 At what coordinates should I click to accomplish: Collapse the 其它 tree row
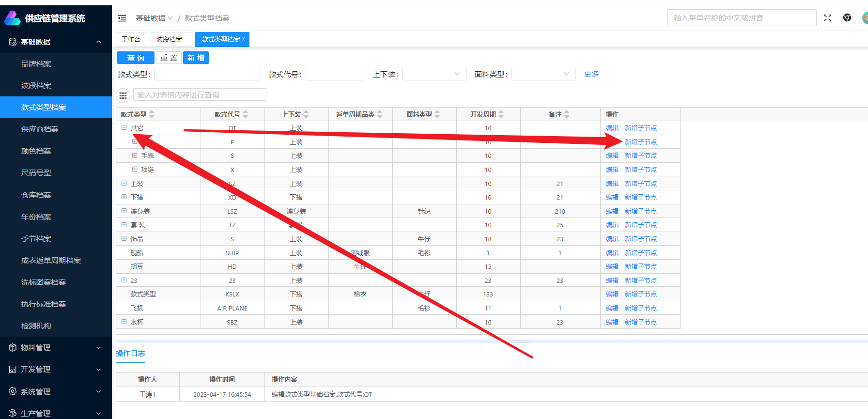click(x=124, y=128)
